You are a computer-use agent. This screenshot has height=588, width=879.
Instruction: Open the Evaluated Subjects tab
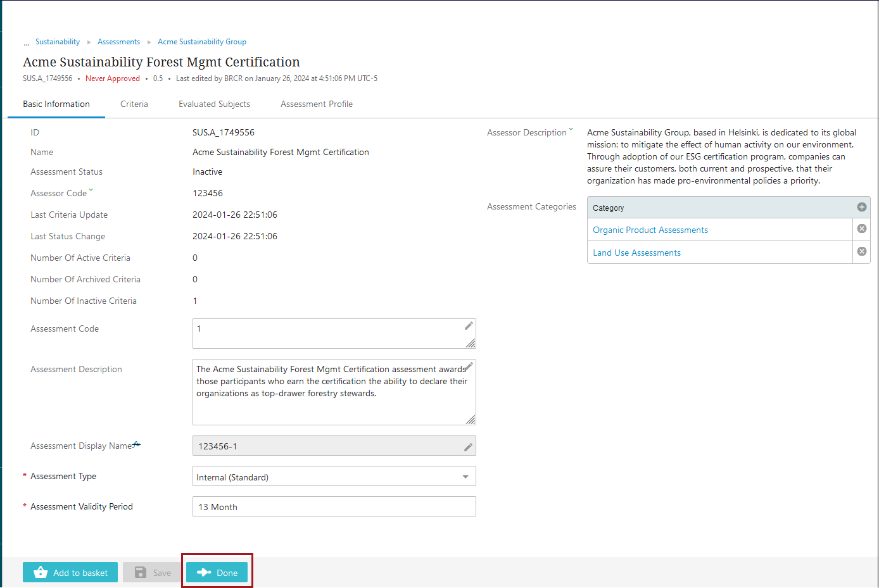pos(214,104)
